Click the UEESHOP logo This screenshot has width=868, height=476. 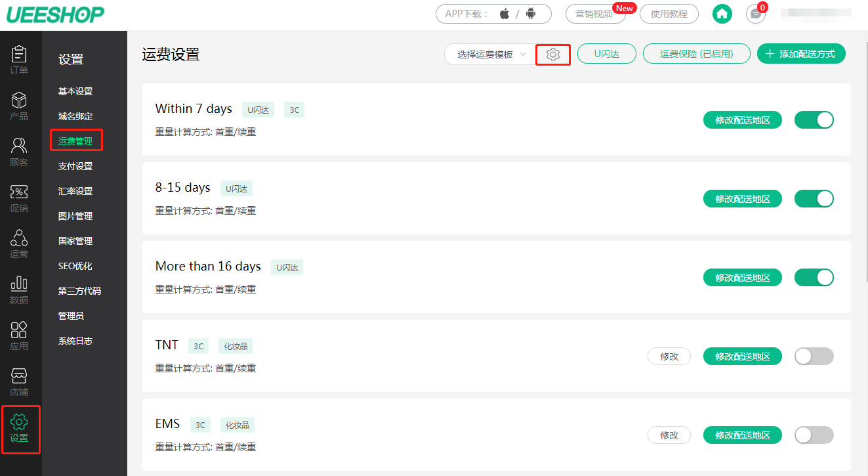point(56,14)
